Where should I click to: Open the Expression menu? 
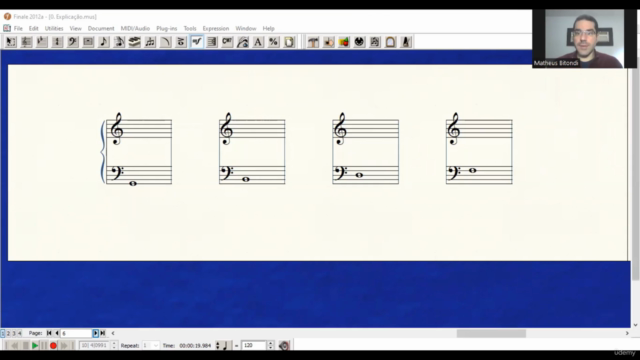[216, 29]
